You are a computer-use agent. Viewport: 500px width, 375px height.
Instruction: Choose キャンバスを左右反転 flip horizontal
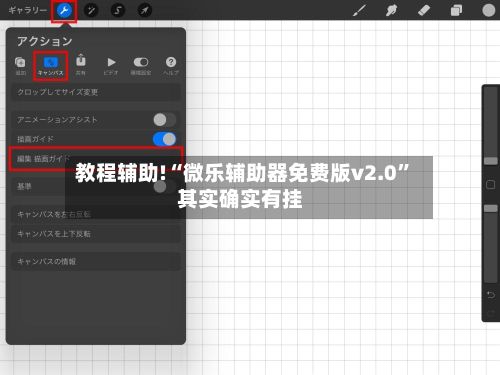96,214
